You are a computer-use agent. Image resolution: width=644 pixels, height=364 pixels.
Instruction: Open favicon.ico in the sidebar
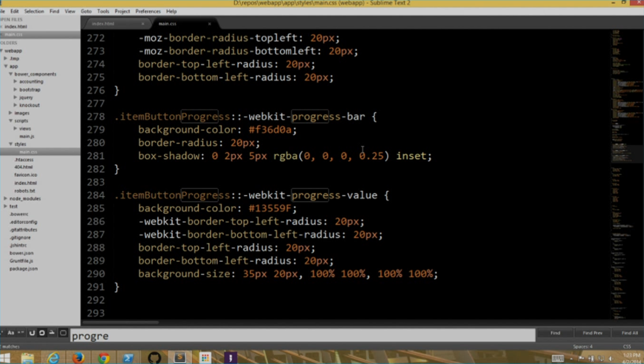click(x=25, y=175)
